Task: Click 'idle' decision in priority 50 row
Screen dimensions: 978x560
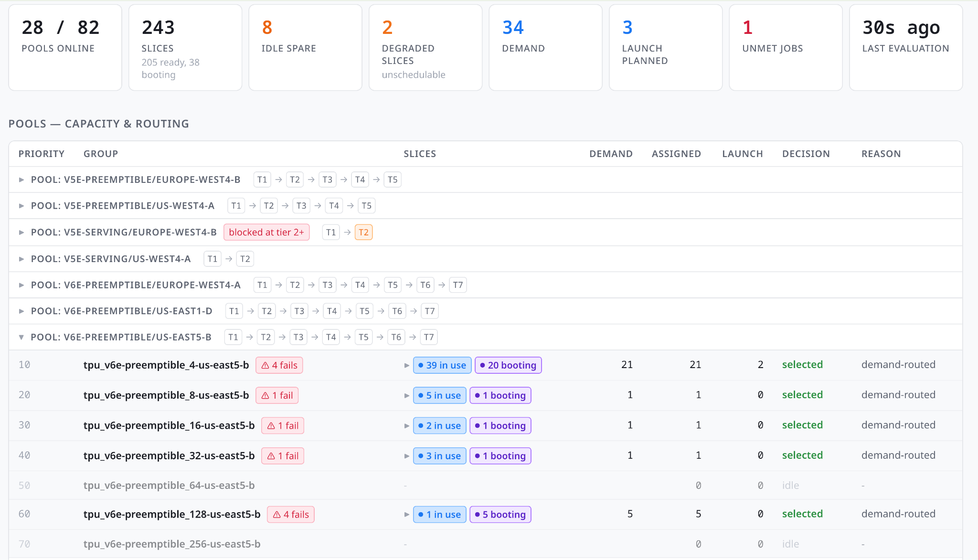Action: coord(790,486)
